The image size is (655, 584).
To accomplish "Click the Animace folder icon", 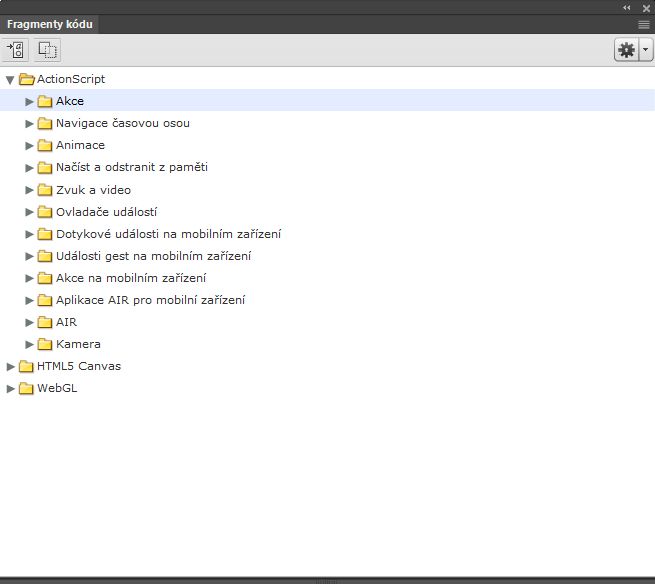I will [45, 146].
